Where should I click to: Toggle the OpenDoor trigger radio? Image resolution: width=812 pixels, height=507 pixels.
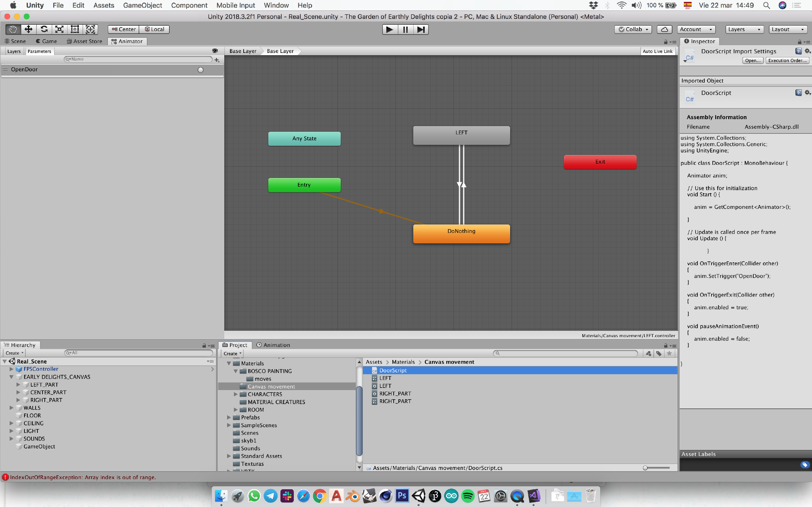click(x=200, y=70)
